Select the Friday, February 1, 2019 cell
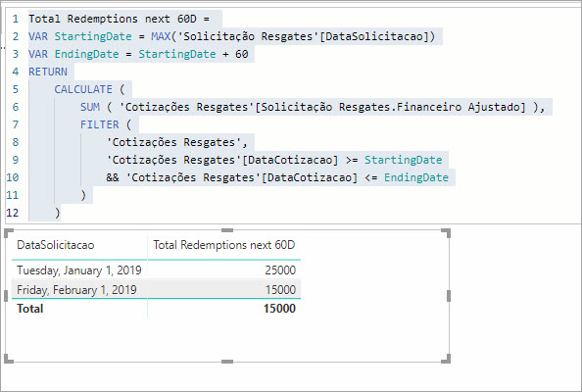 (76, 289)
